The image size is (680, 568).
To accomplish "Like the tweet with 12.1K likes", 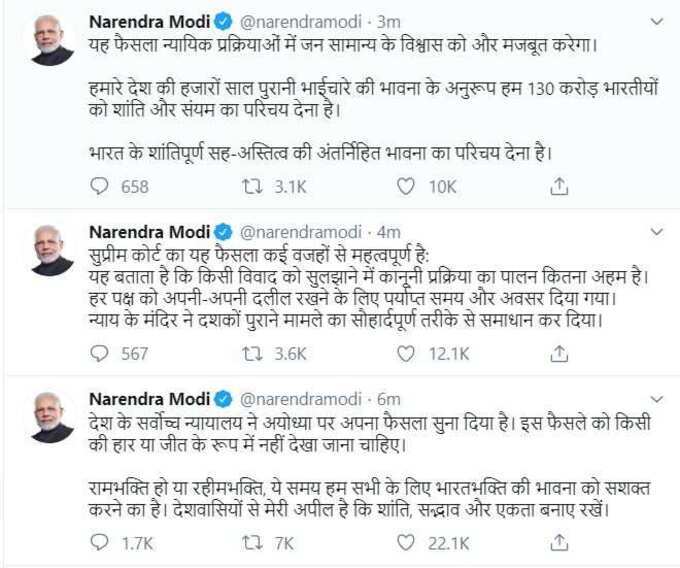I will pos(406,354).
